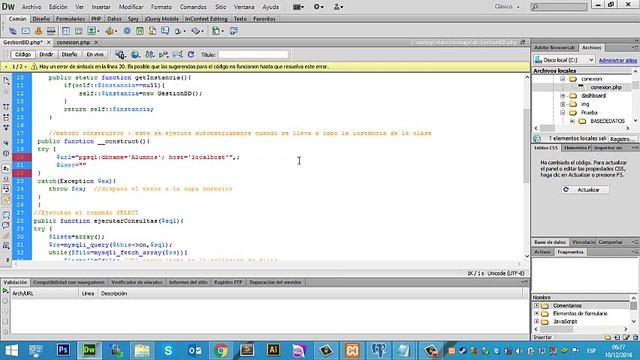Expand the JavaScript snippets folder
Screen dimensions: 640x360
coord(536,321)
